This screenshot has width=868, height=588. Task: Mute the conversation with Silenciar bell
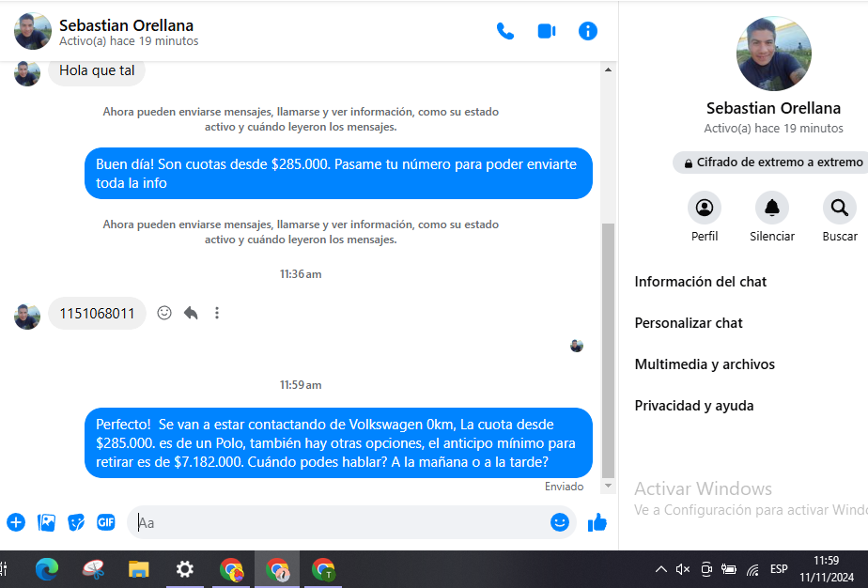[x=771, y=209]
